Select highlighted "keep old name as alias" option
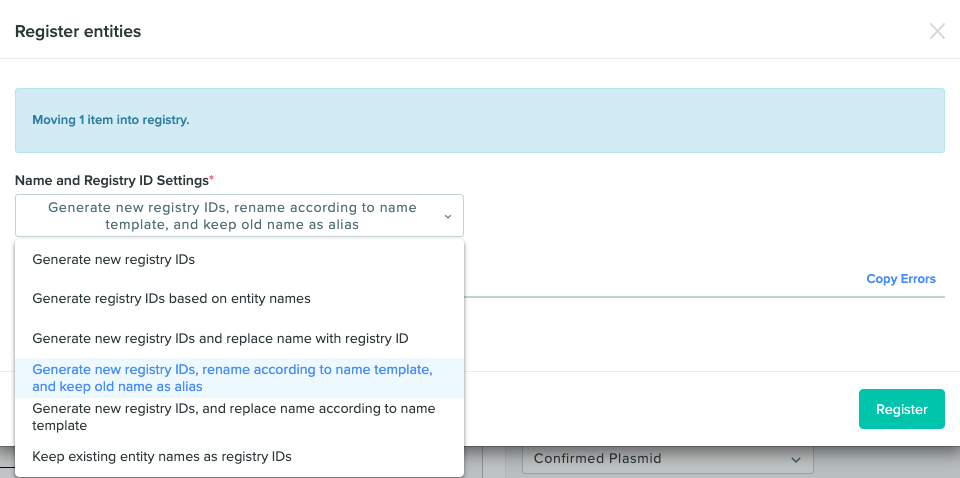 (239, 378)
